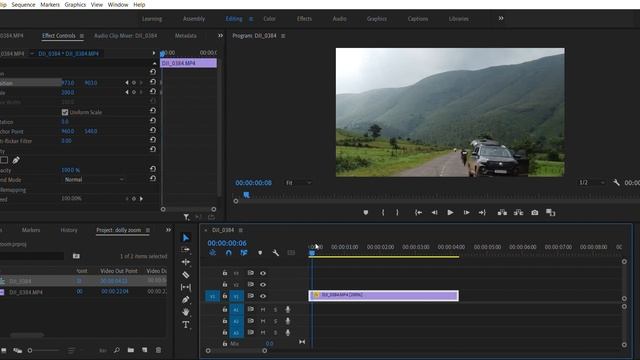Open the Graphics menu
The height and width of the screenshot is (360, 640).
(x=75, y=4)
